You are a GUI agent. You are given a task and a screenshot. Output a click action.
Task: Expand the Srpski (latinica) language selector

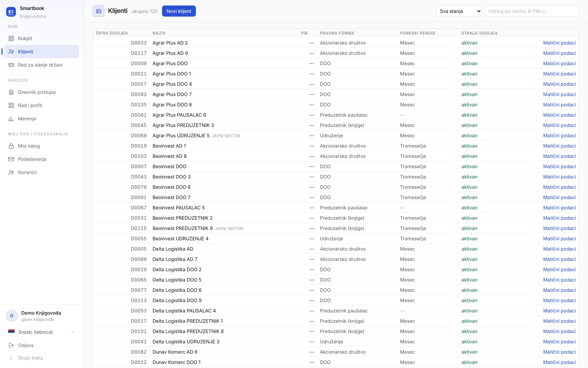42,332
